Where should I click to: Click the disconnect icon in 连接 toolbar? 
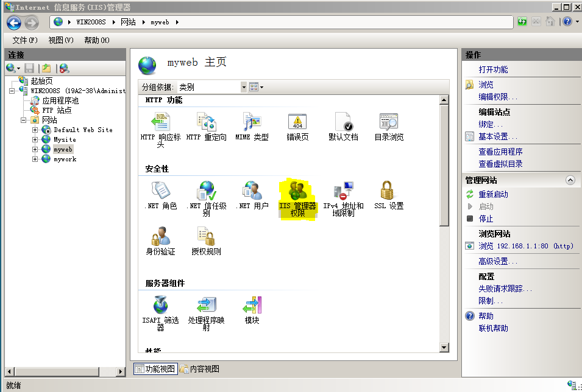64,68
